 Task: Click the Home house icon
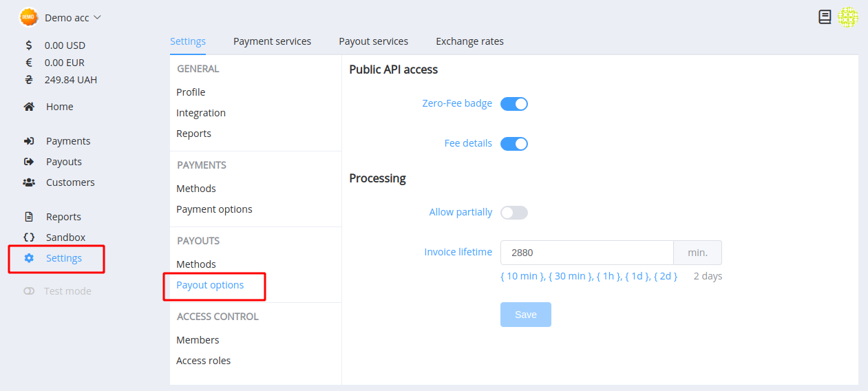29,107
